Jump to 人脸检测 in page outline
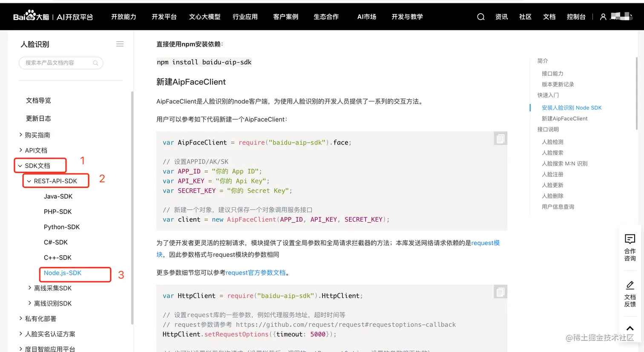 click(x=552, y=142)
